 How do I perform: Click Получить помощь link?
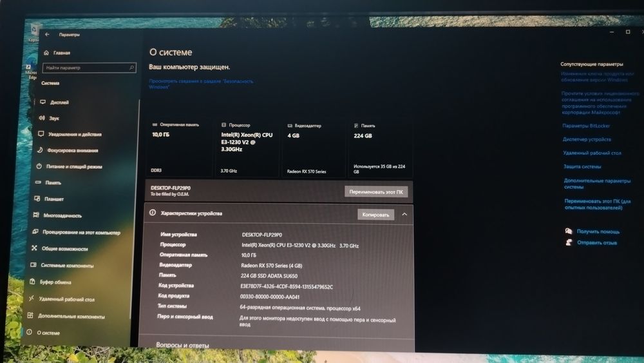point(598,231)
